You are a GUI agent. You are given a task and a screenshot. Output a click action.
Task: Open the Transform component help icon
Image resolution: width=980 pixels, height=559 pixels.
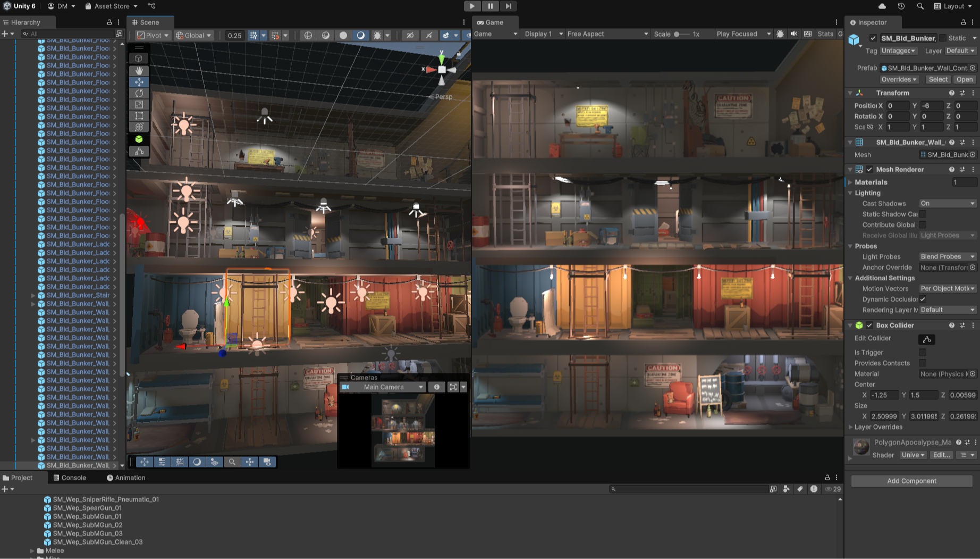point(952,93)
